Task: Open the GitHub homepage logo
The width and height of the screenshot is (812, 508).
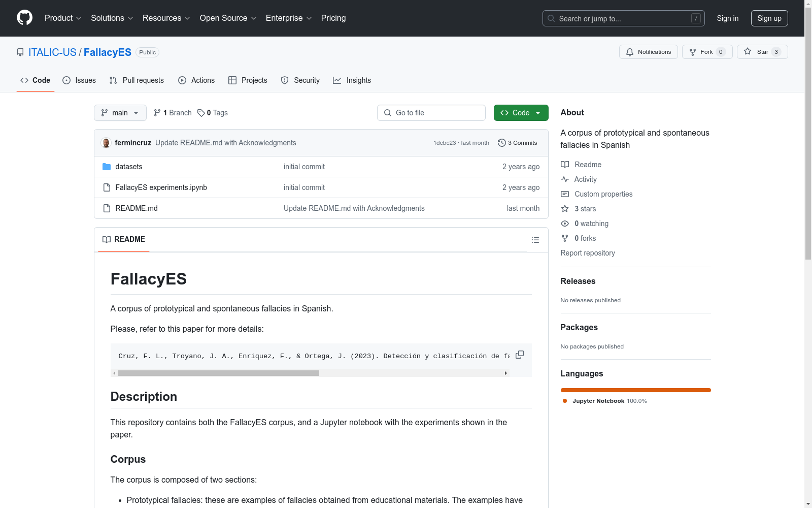Action: (24, 18)
